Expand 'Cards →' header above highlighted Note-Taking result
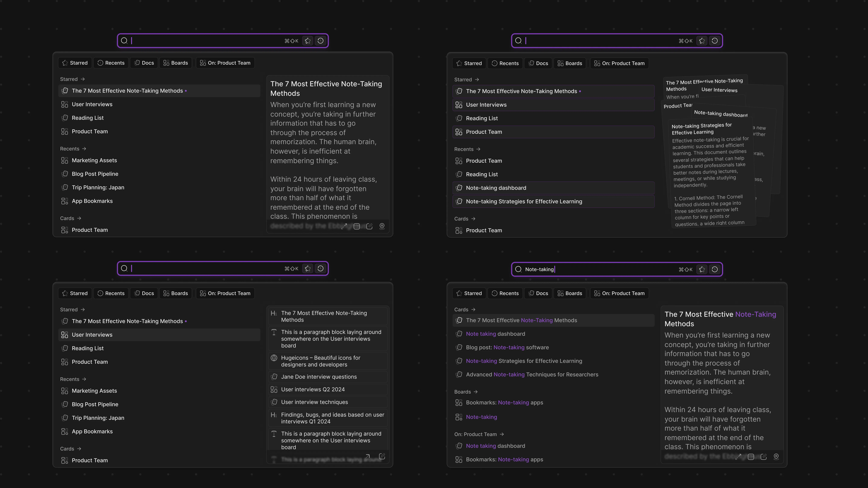868x488 pixels. 465,310
